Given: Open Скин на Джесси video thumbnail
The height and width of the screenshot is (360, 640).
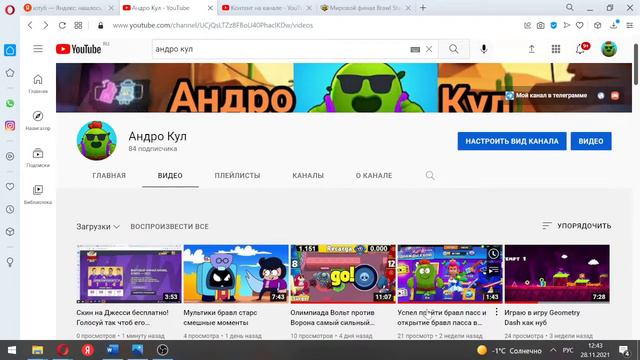Looking at the screenshot, I should coord(129,274).
